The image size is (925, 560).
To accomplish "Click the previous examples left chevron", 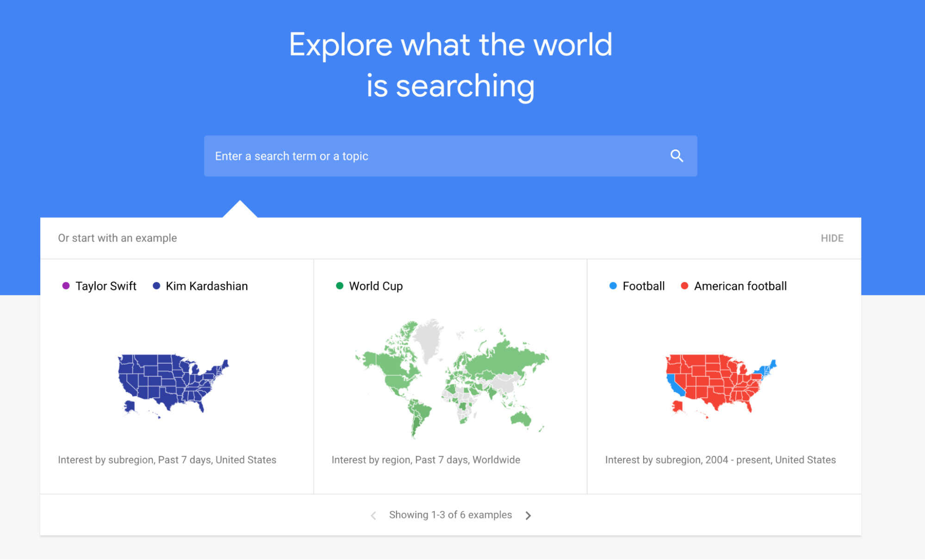I will (373, 515).
